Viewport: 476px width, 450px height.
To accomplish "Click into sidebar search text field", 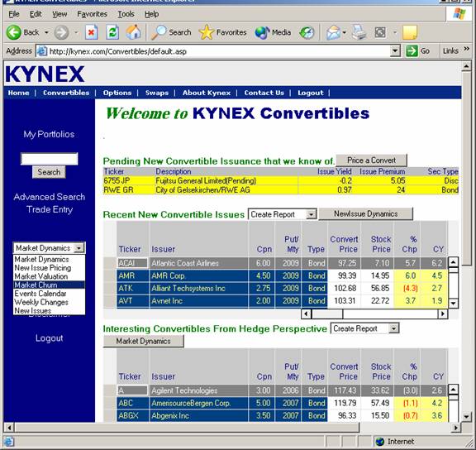I will [50, 159].
